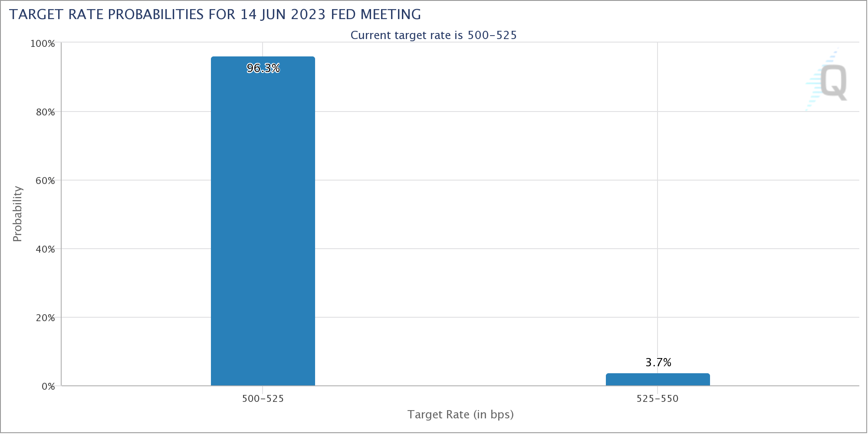Click the x-axis tick mark under the 3.7% bar
The width and height of the screenshot is (868, 434).
pyautogui.click(x=658, y=389)
